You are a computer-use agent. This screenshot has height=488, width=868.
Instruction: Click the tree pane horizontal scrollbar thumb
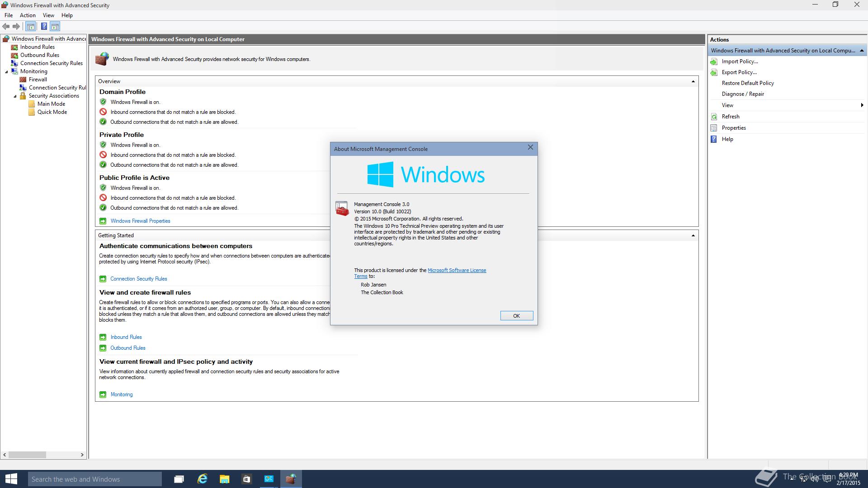tap(27, 455)
